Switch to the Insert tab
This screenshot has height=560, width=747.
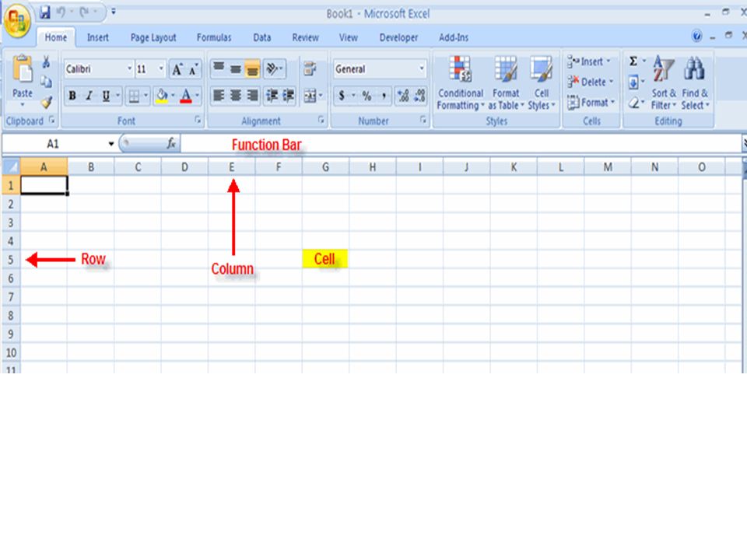(98, 37)
